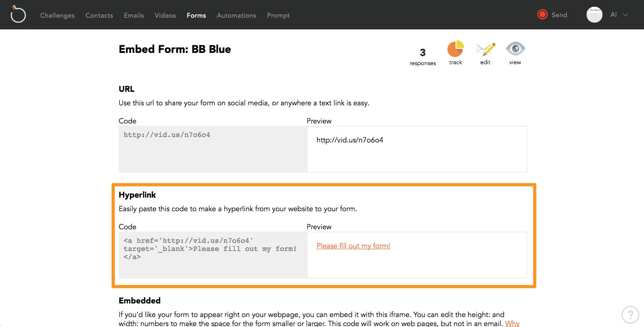This screenshot has width=644, height=327.
Task: Expand the Al account dropdown chevron
Action: 625,15
